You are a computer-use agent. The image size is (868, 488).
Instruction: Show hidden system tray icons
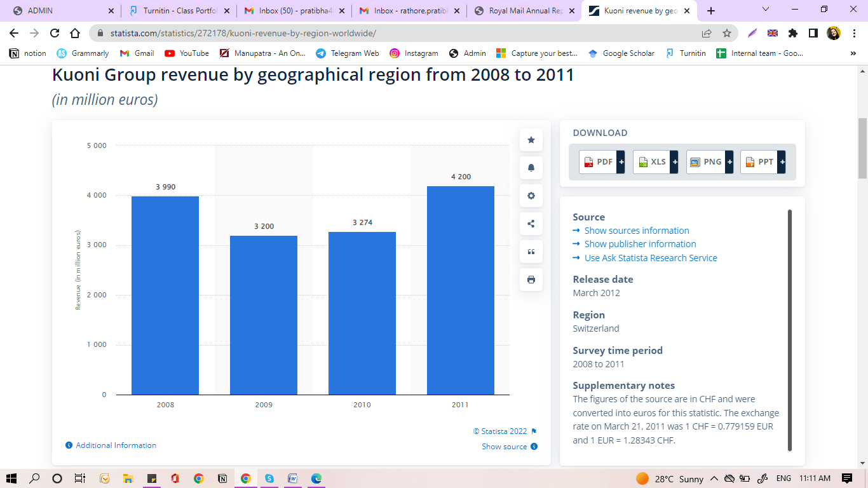point(714,478)
